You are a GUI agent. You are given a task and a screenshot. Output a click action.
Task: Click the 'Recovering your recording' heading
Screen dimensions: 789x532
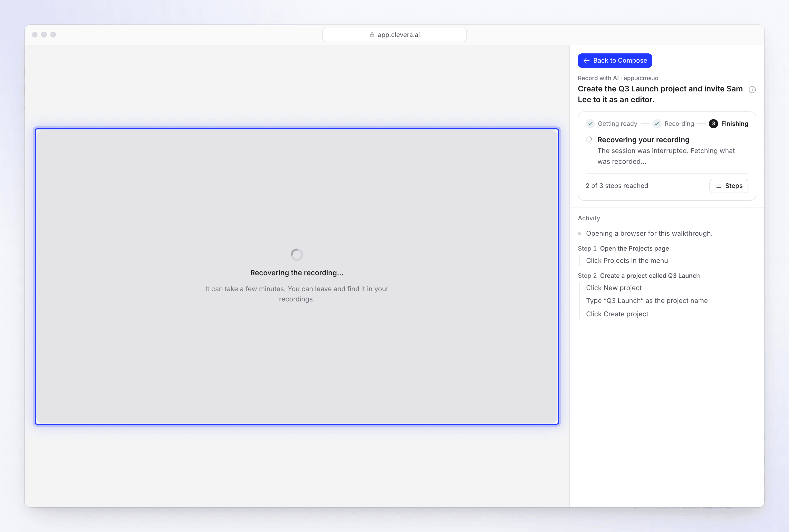[x=643, y=140]
